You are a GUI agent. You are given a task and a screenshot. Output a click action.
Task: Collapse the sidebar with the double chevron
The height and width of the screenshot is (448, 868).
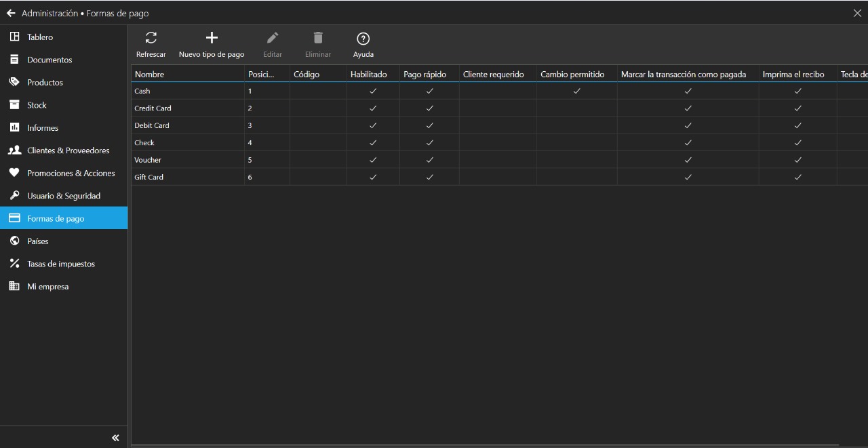[x=115, y=438]
